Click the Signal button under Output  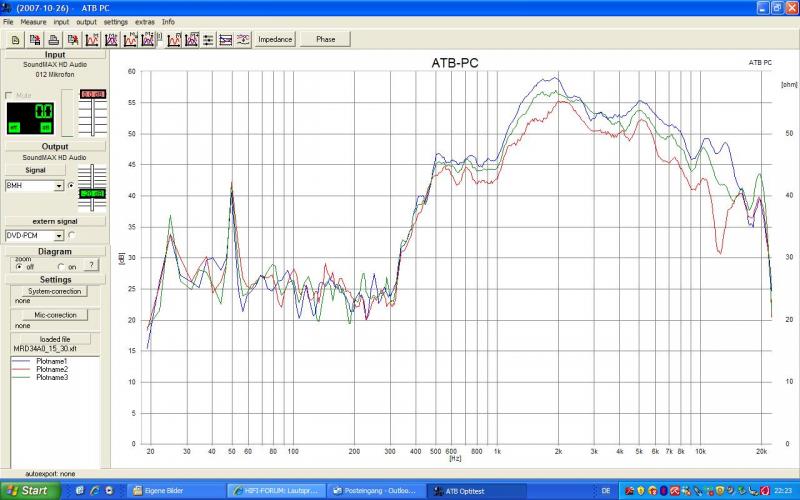click(x=35, y=170)
